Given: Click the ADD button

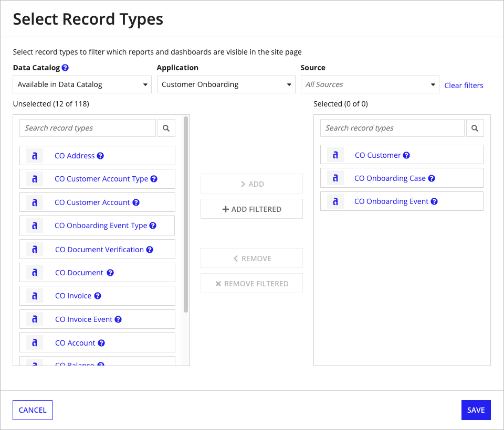Looking at the screenshot, I should point(251,184).
